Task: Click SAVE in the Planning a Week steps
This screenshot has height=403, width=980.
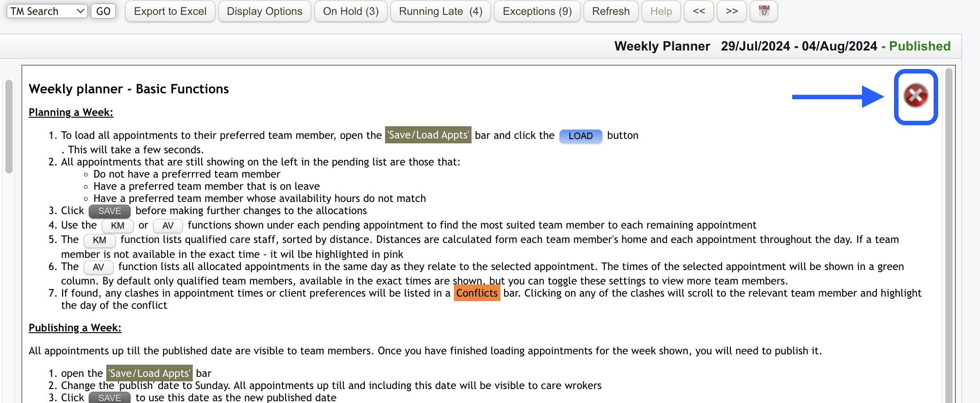Action: (109, 211)
